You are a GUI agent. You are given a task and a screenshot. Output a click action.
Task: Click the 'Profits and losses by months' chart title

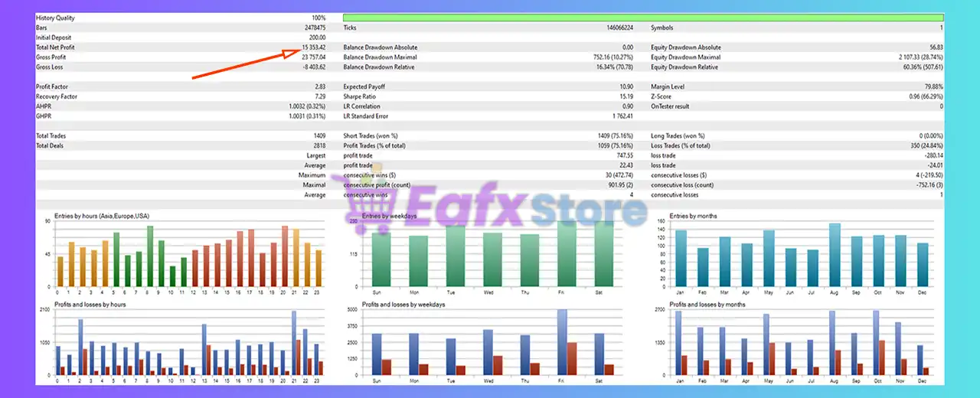coord(708,305)
